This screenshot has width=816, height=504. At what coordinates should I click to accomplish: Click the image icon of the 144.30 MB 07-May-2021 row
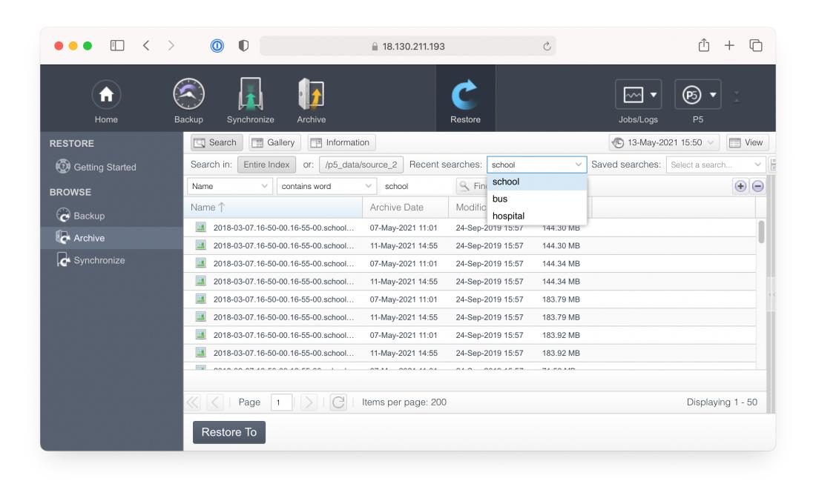201,227
